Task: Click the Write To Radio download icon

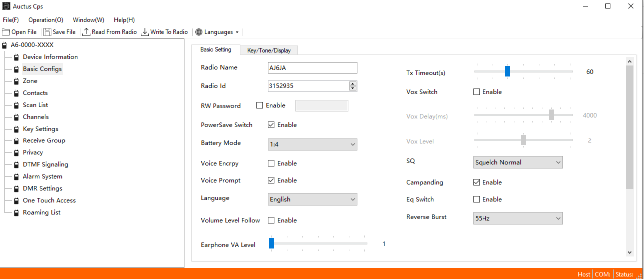Action: click(145, 32)
